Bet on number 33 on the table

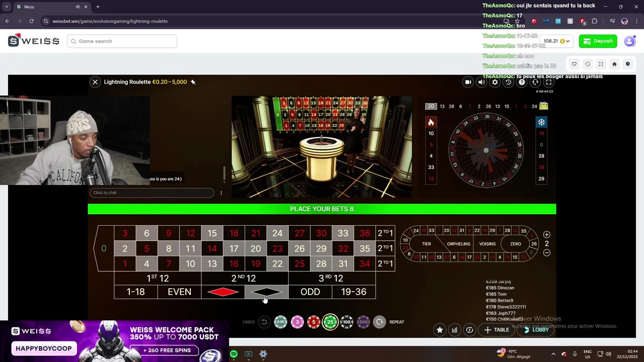point(343,233)
